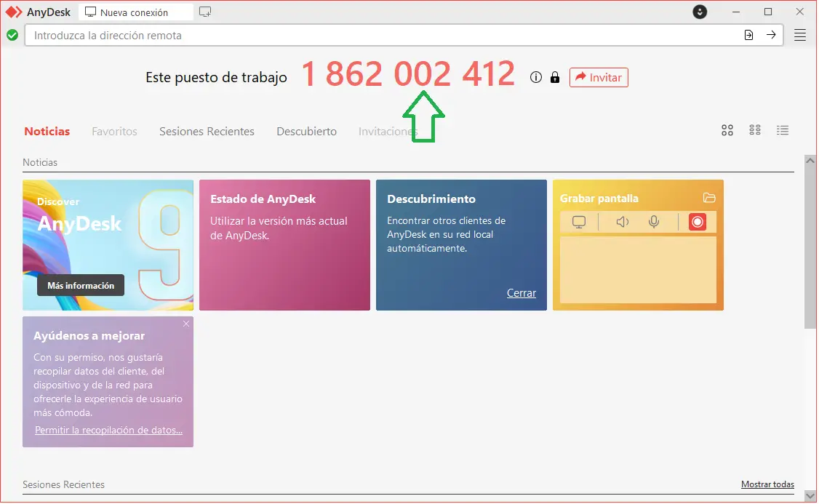Click the file transfer icon in address bar
This screenshot has width=819, height=504.
pyautogui.click(x=748, y=35)
